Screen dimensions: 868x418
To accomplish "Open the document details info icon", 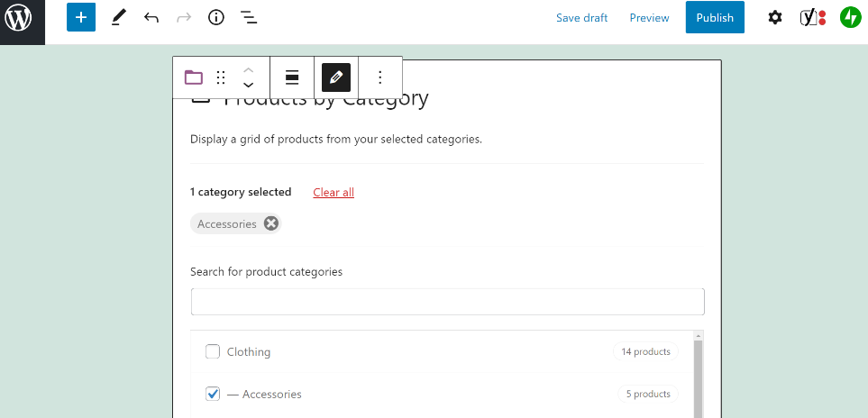I will point(216,18).
